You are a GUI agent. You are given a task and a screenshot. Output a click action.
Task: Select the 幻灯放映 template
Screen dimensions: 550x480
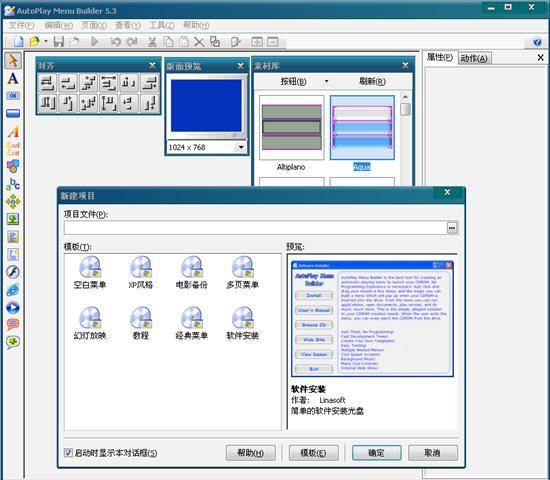[90, 324]
